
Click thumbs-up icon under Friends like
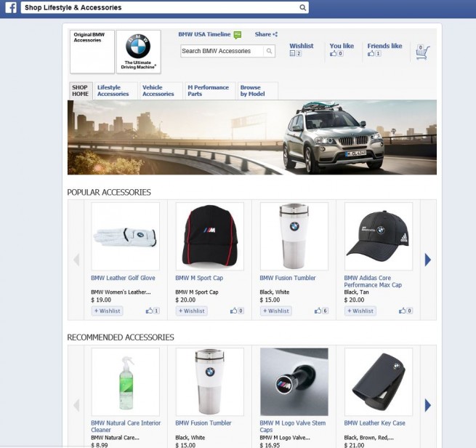pos(371,54)
